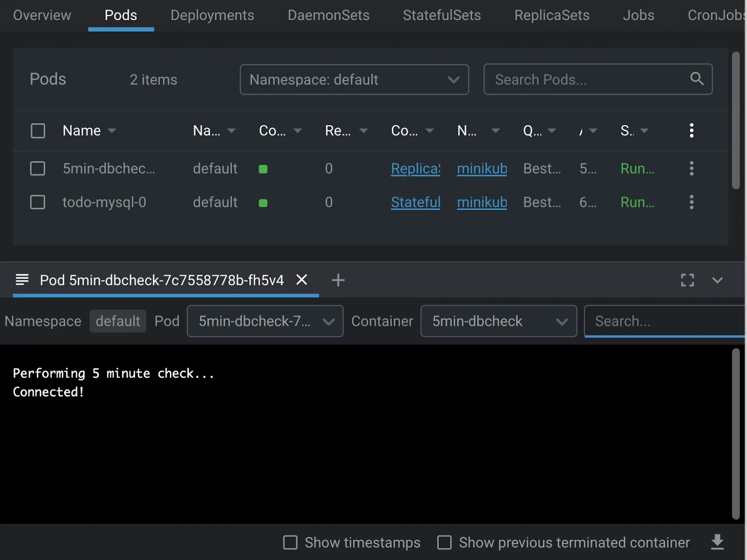Select the todo-mysql-0 pod checkbox
The image size is (747, 560).
pos(38,202)
